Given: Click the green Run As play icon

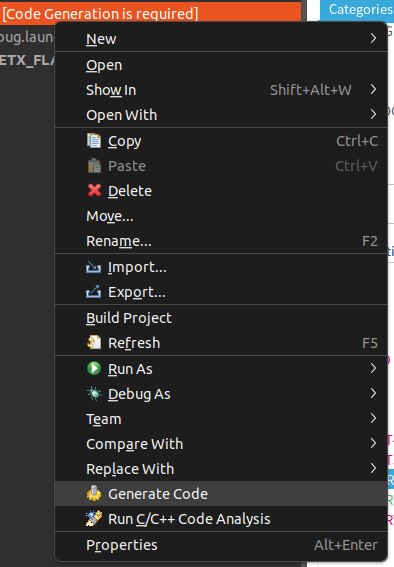Looking at the screenshot, I should click(x=94, y=368).
